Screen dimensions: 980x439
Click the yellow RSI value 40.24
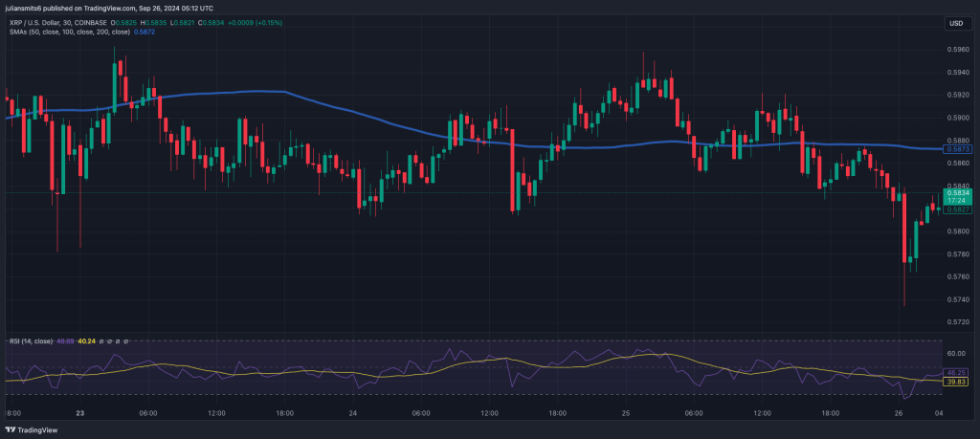(86, 341)
